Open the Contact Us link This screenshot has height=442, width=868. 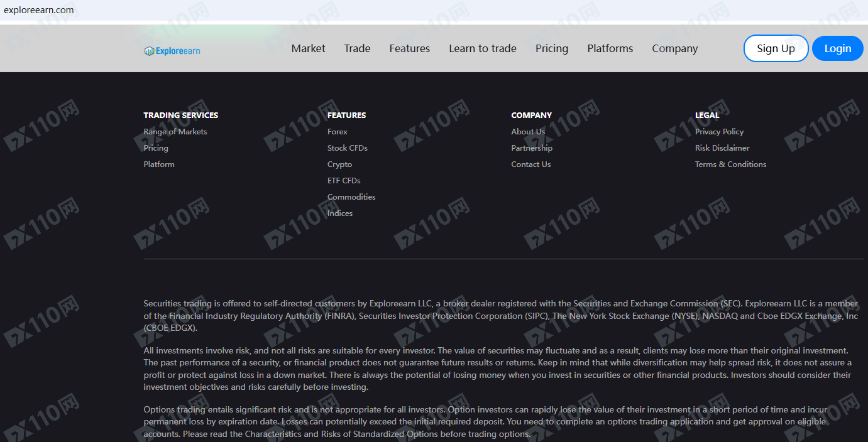531,164
